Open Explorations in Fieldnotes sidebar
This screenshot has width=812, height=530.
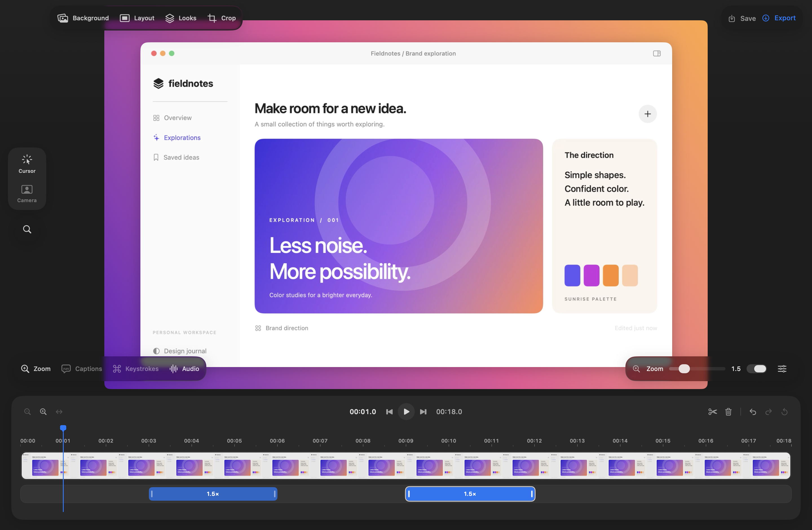tap(177, 138)
